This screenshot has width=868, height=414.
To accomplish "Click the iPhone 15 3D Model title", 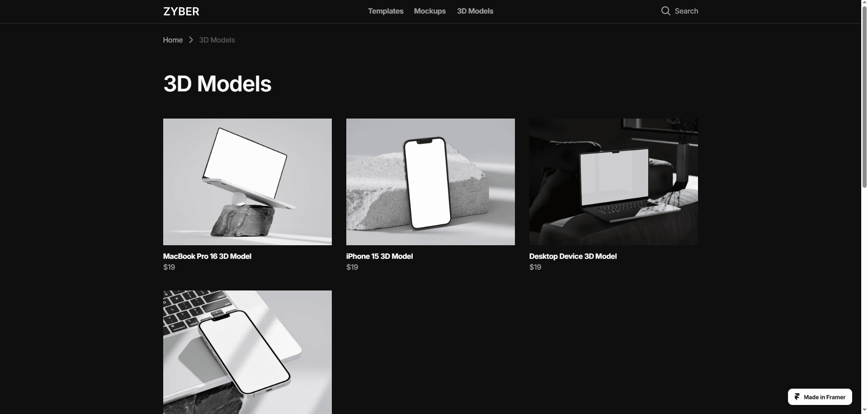I will click(x=379, y=256).
